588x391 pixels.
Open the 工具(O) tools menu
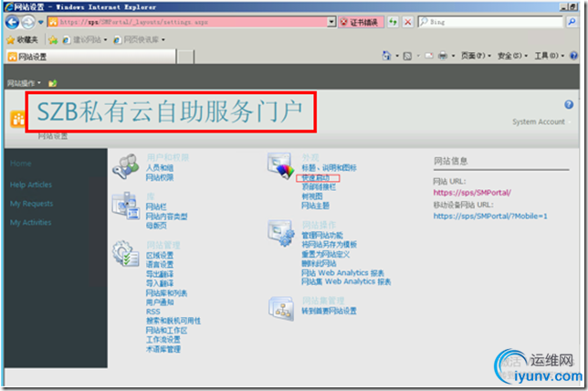(x=550, y=56)
